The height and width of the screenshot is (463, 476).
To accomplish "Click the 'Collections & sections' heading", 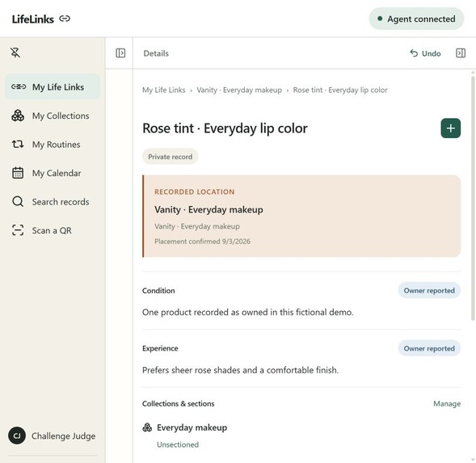I will pos(178,404).
